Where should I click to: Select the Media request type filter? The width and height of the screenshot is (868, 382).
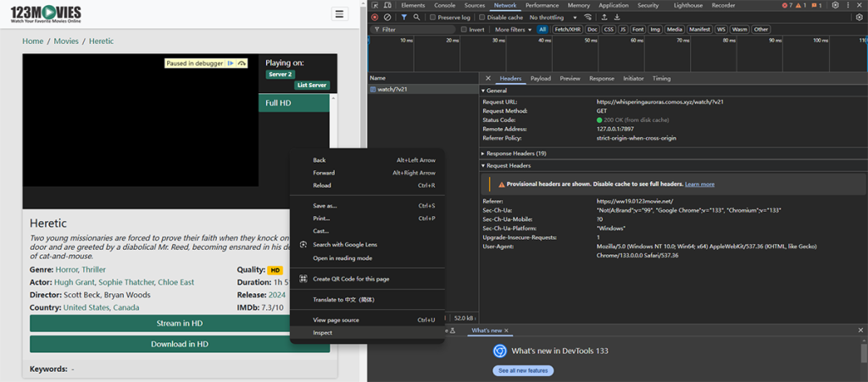point(674,30)
